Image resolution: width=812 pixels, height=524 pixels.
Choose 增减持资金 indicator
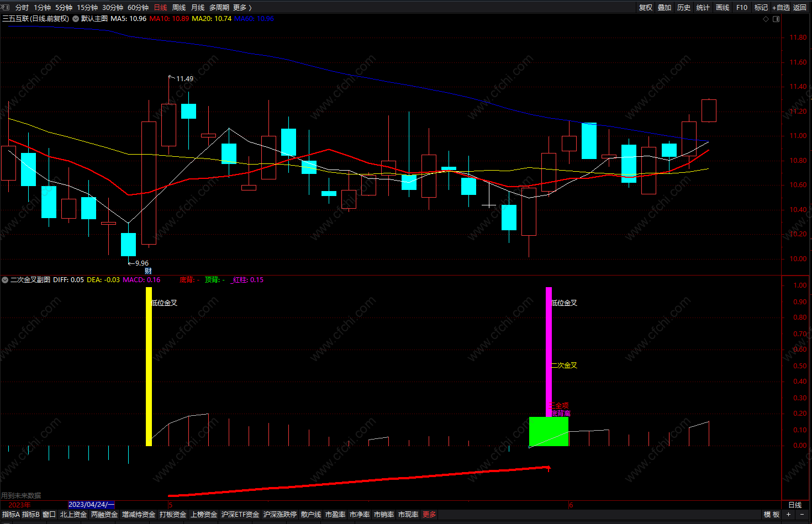[x=139, y=515]
